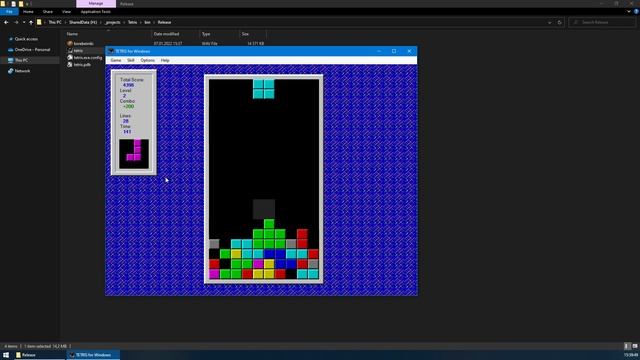Screen dimensions: 640x360
Task: Select Quick access in navigation pane
Action: coord(26,39)
